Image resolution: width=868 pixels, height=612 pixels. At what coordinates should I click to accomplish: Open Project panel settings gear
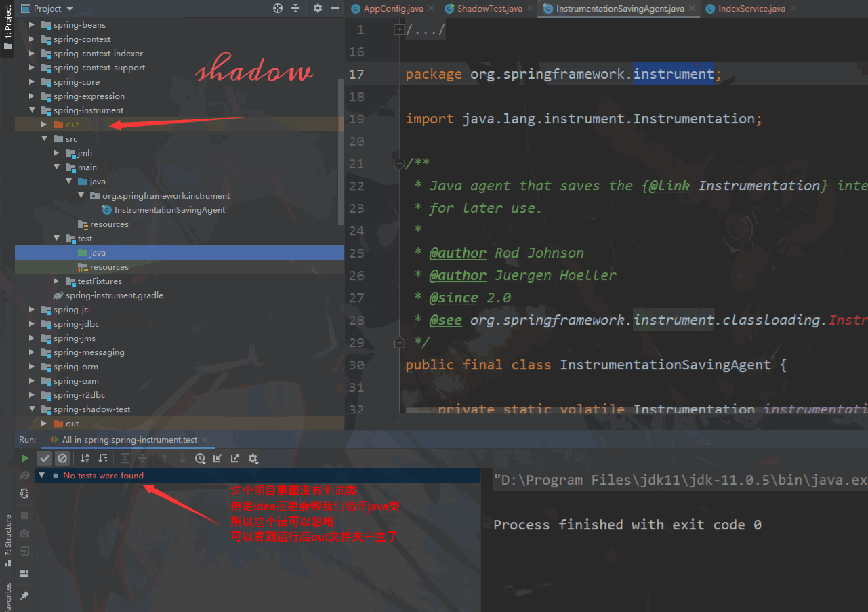(x=318, y=9)
